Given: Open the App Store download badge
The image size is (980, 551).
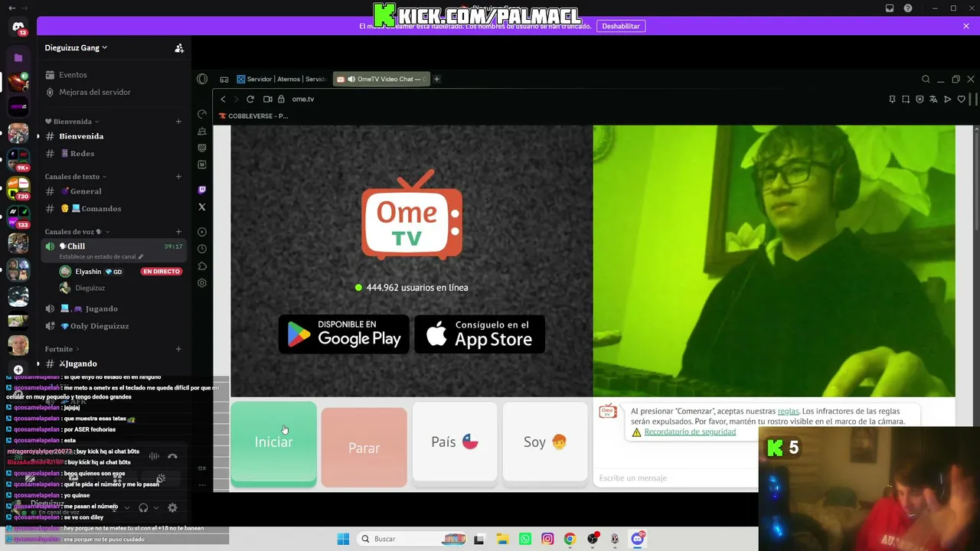Looking at the screenshot, I should (480, 334).
